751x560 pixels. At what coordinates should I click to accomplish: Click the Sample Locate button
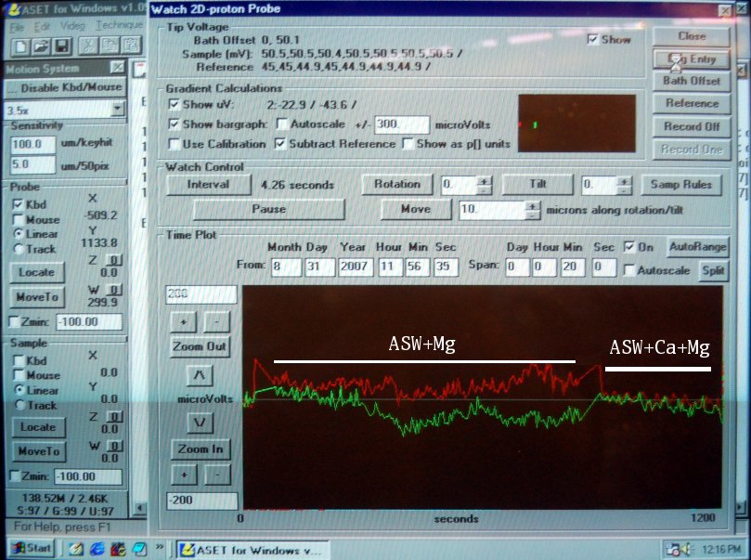38,427
